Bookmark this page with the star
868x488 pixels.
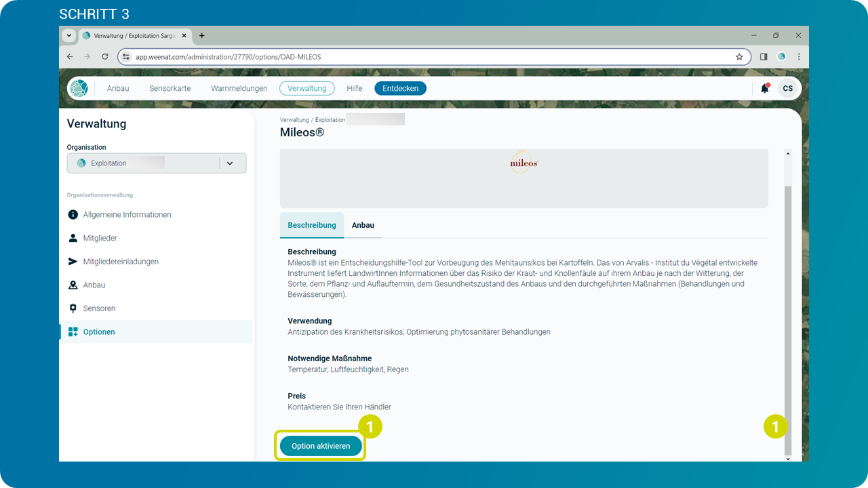[x=739, y=57]
